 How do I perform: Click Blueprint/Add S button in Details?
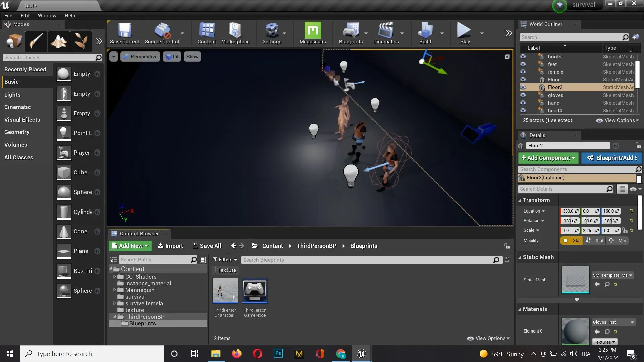(612, 158)
